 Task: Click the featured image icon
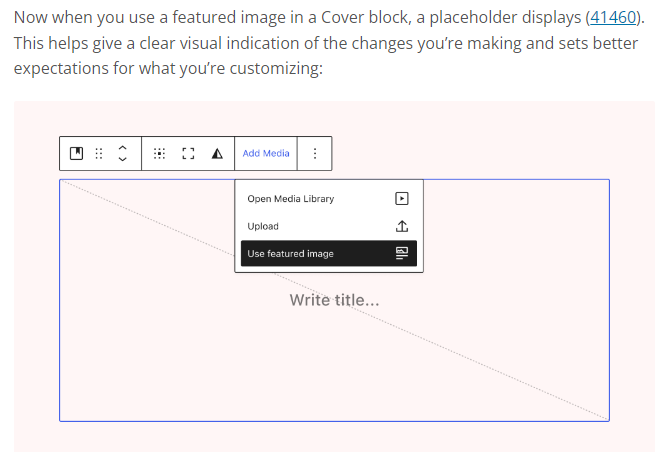402,253
